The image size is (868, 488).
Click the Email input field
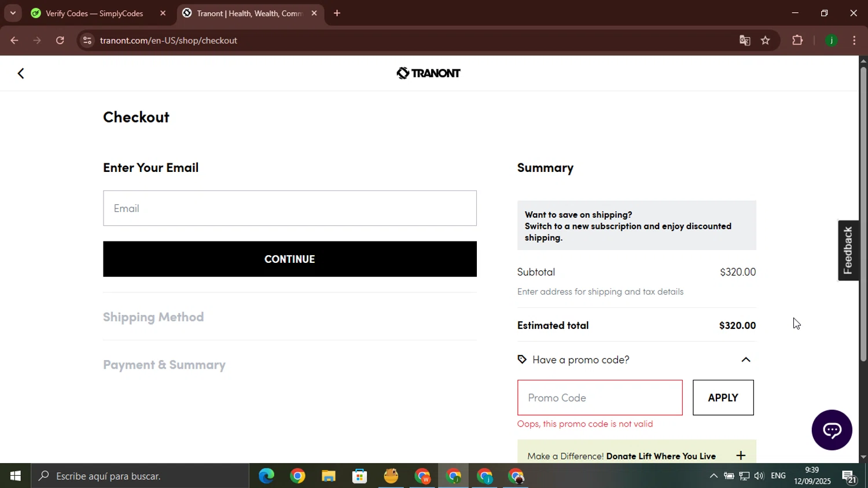290,208
